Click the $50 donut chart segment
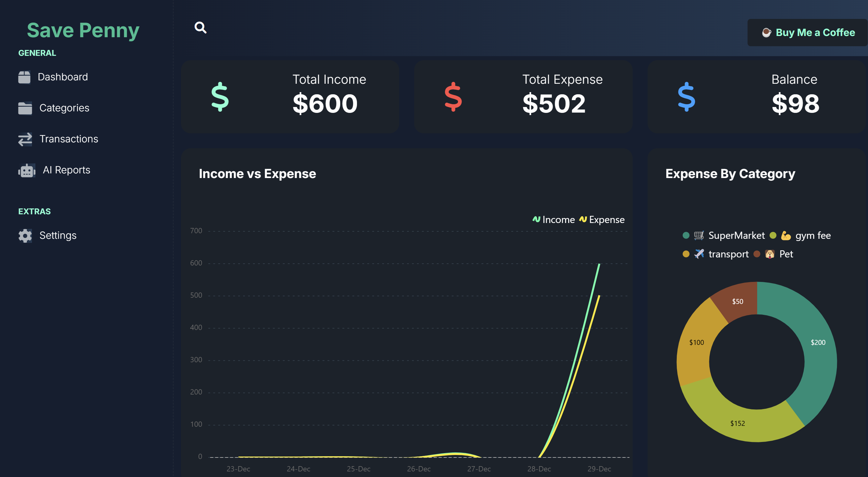 click(x=738, y=301)
